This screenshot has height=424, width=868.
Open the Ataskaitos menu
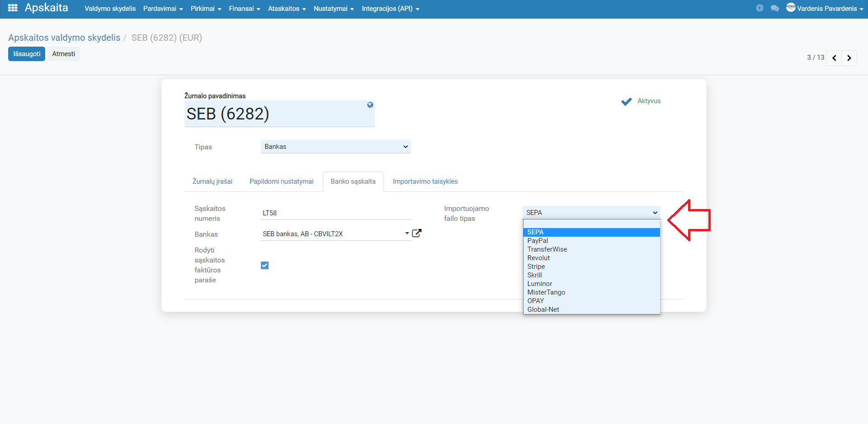(x=287, y=9)
